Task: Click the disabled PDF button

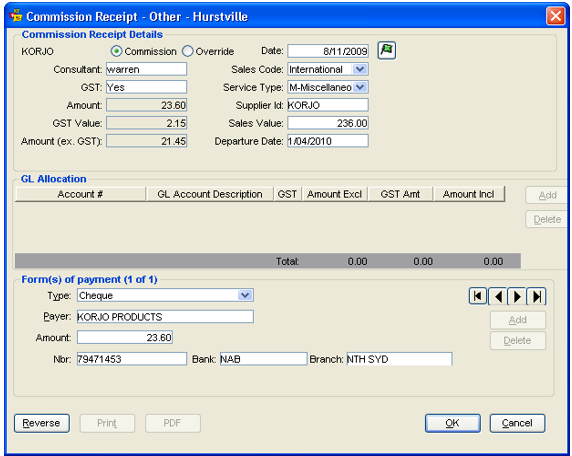Action: coord(173,423)
